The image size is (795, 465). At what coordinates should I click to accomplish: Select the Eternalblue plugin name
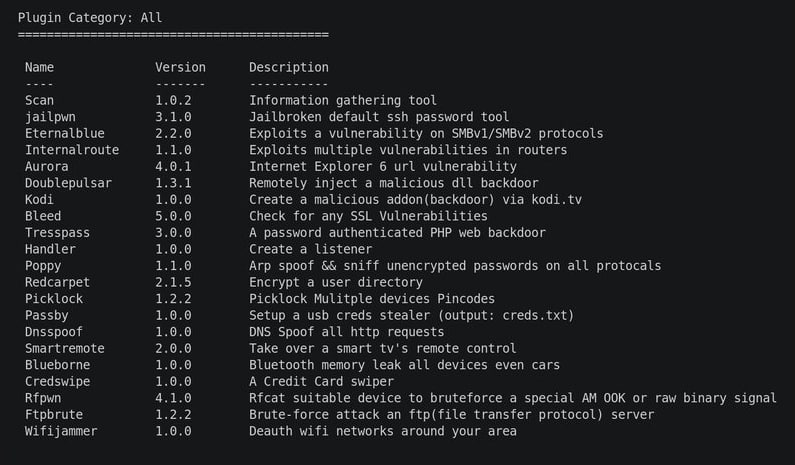[64, 134]
